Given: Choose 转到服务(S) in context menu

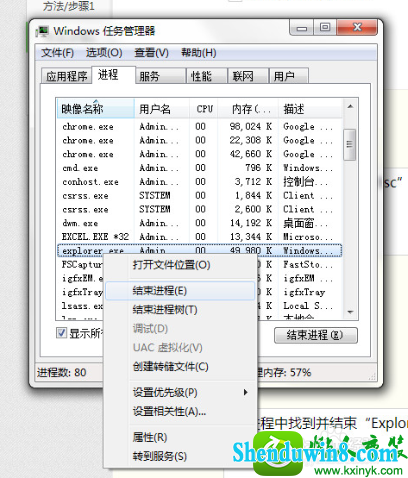Looking at the screenshot, I should (180, 456).
